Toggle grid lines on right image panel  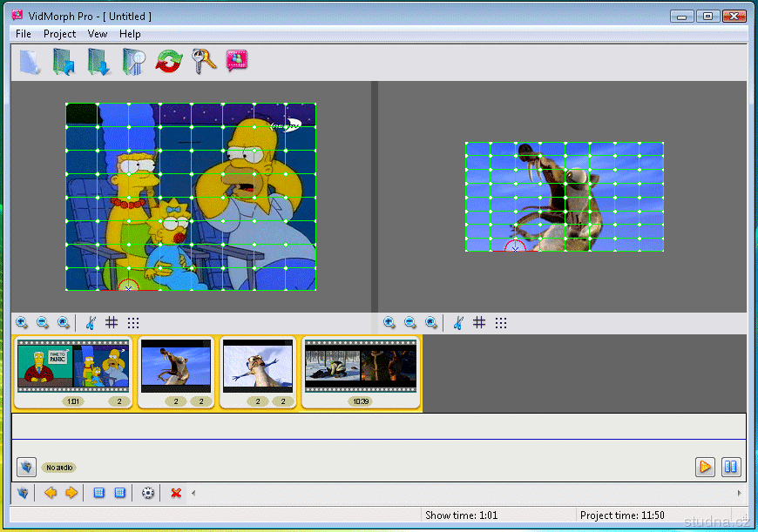[x=479, y=323]
